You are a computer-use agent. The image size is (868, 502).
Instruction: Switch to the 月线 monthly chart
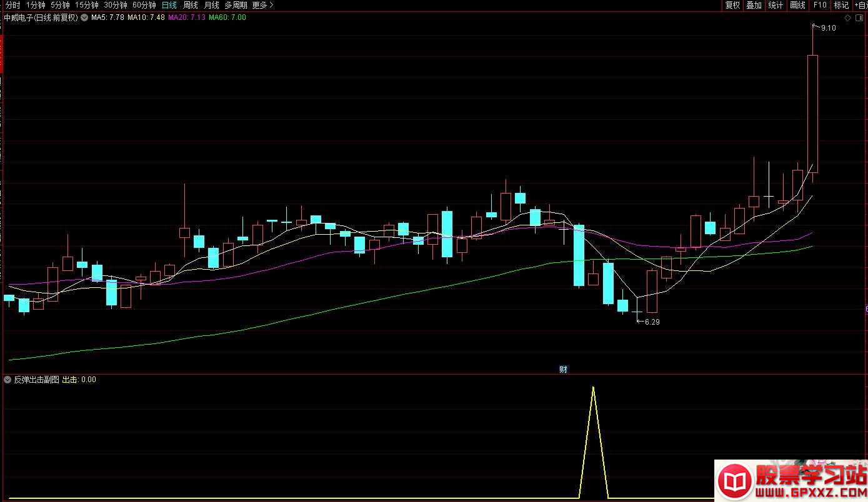pyautogui.click(x=212, y=5)
